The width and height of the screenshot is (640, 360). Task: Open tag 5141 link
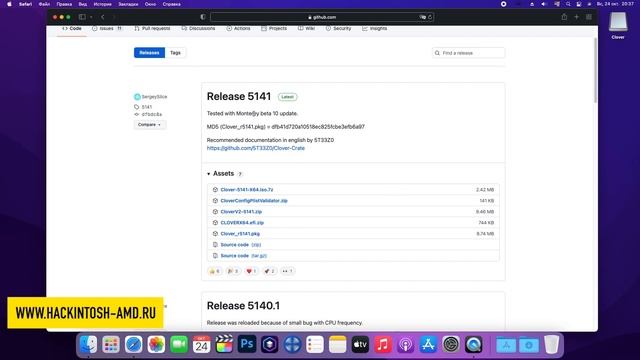[147, 107]
